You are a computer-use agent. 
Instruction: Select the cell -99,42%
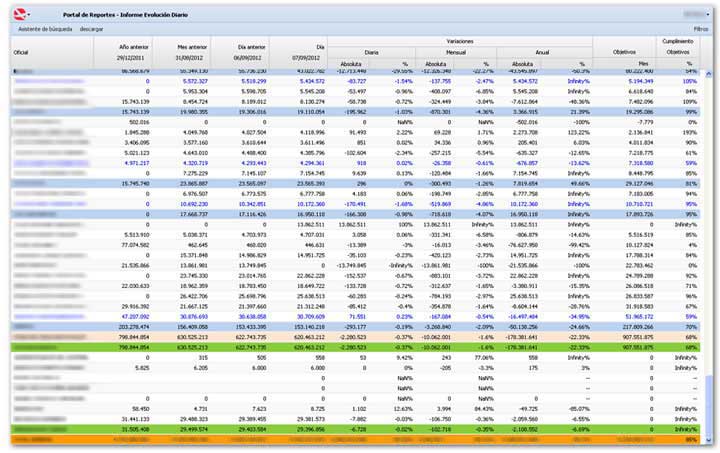point(580,245)
